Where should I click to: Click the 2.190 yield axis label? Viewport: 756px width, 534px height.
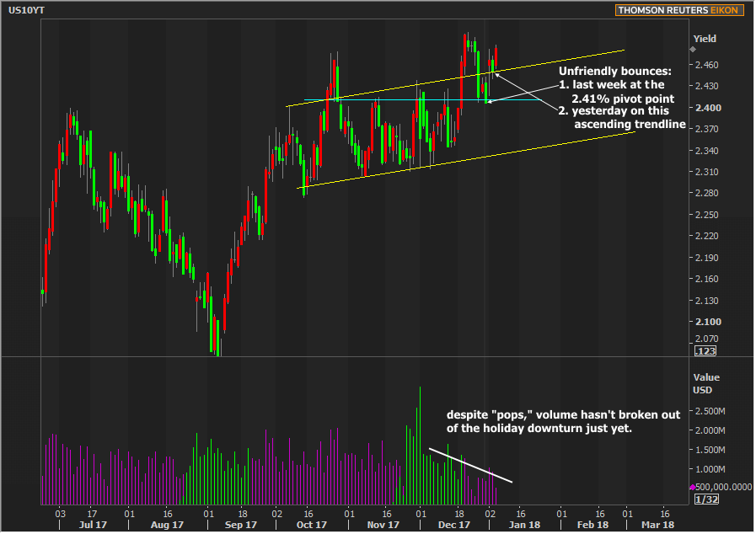(x=706, y=258)
